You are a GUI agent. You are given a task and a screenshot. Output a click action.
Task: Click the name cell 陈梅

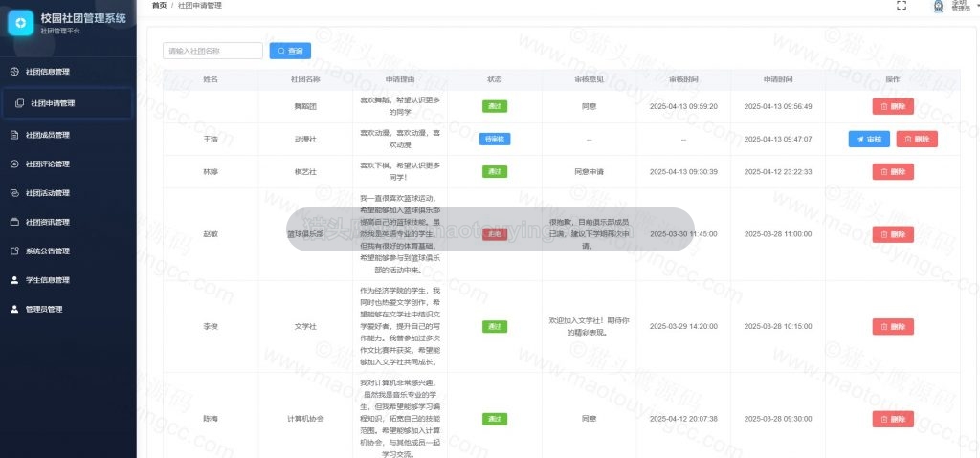211,419
